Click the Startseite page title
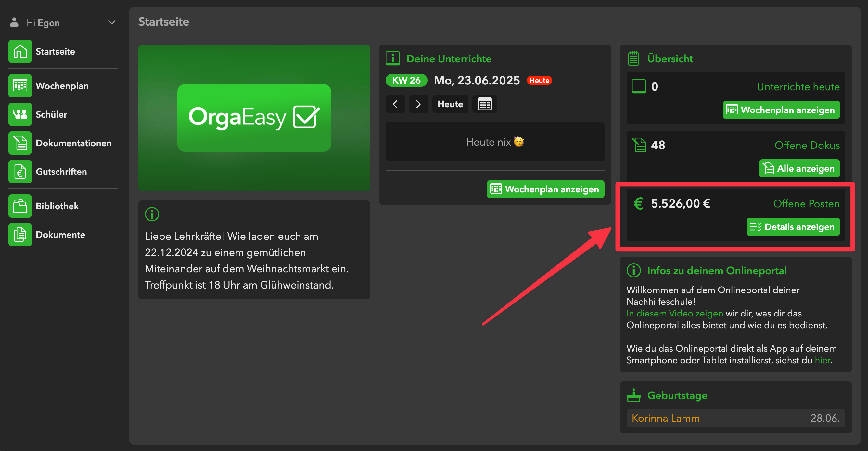The height and width of the screenshot is (451, 868). [x=163, y=22]
